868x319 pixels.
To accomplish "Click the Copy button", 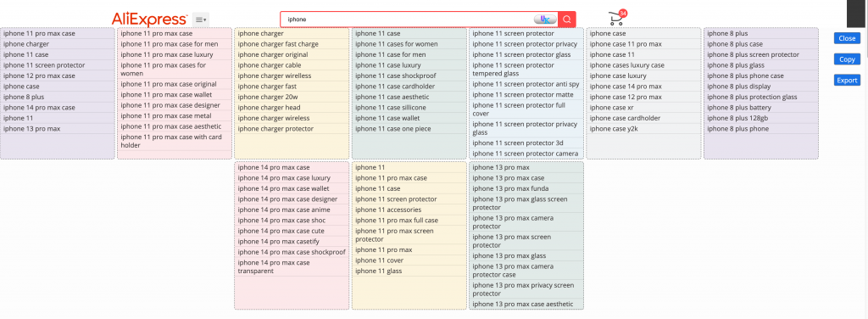I will point(847,59).
